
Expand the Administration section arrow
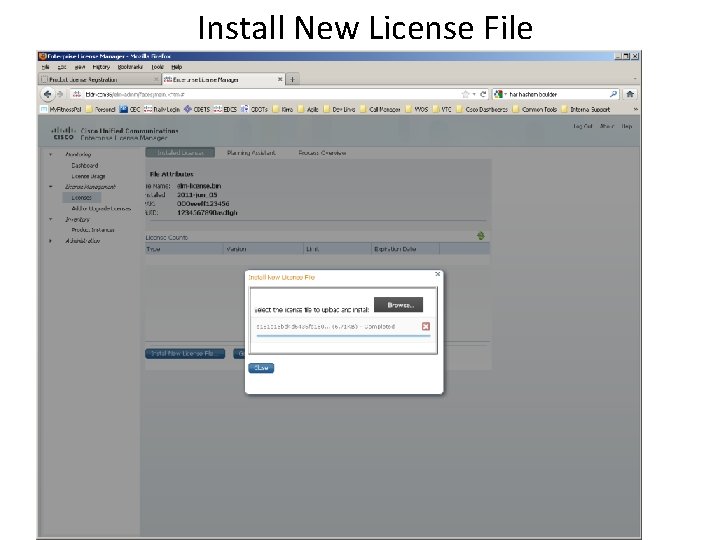pyautogui.click(x=51, y=241)
